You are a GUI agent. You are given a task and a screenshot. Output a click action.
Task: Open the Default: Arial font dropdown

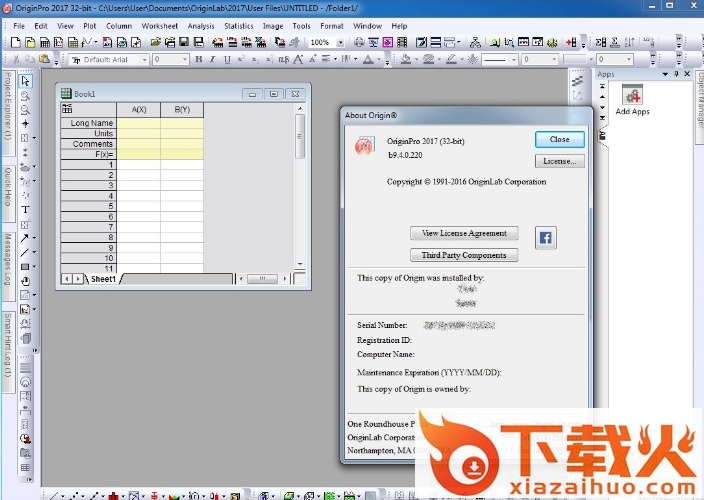point(146,60)
